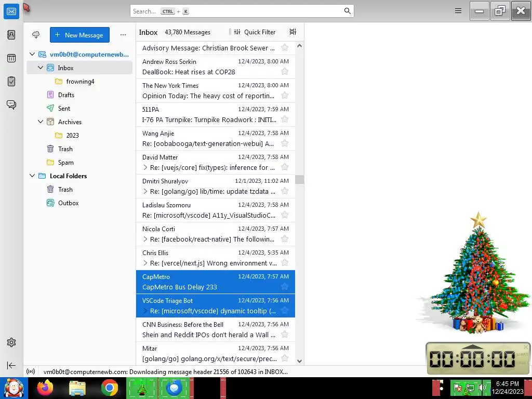Collapse the vm0b0t account tree
This screenshot has height=399, width=532.
pos(32,54)
